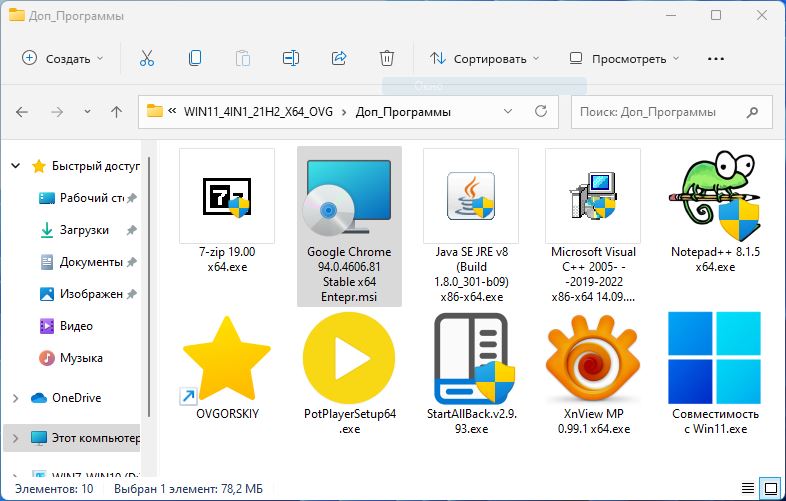Viewport: 786px width, 501px height.
Task: Open Музыка folder in sidebar
Action: (x=81, y=358)
